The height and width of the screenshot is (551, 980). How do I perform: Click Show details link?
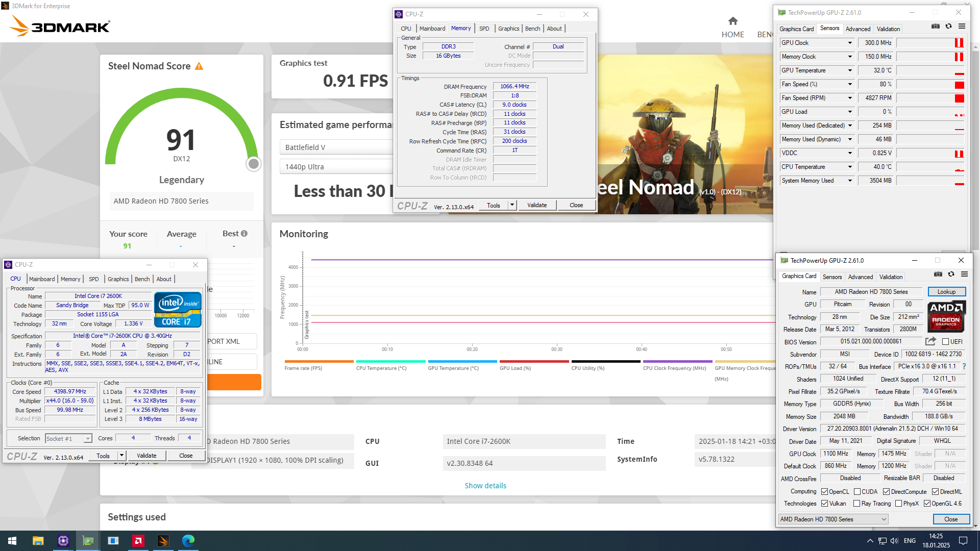[485, 486]
